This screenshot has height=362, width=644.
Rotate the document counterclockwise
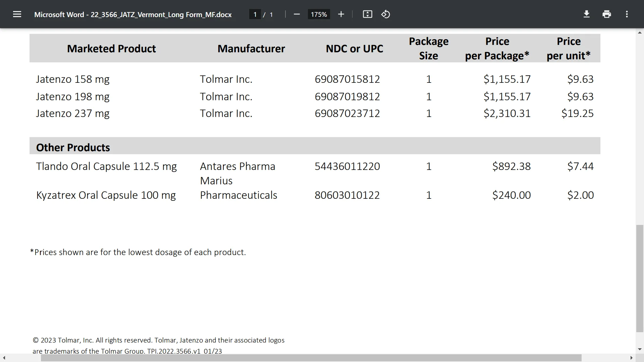coord(386,14)
